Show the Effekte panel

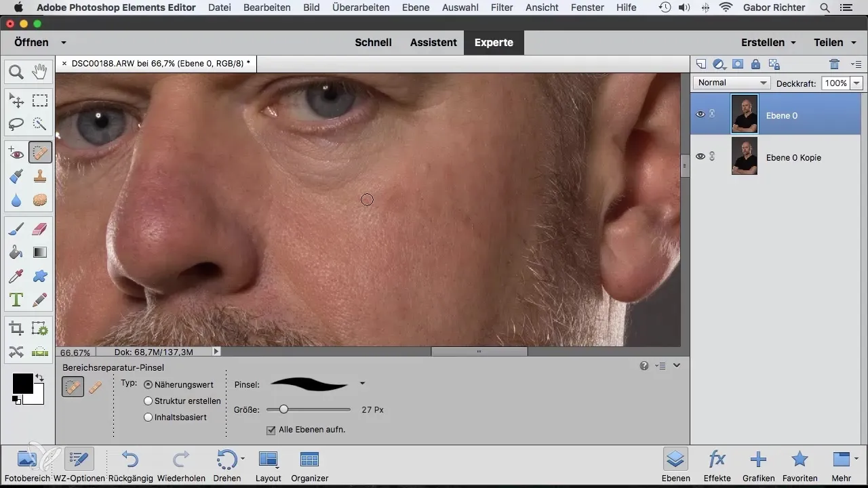coord(717,466)
